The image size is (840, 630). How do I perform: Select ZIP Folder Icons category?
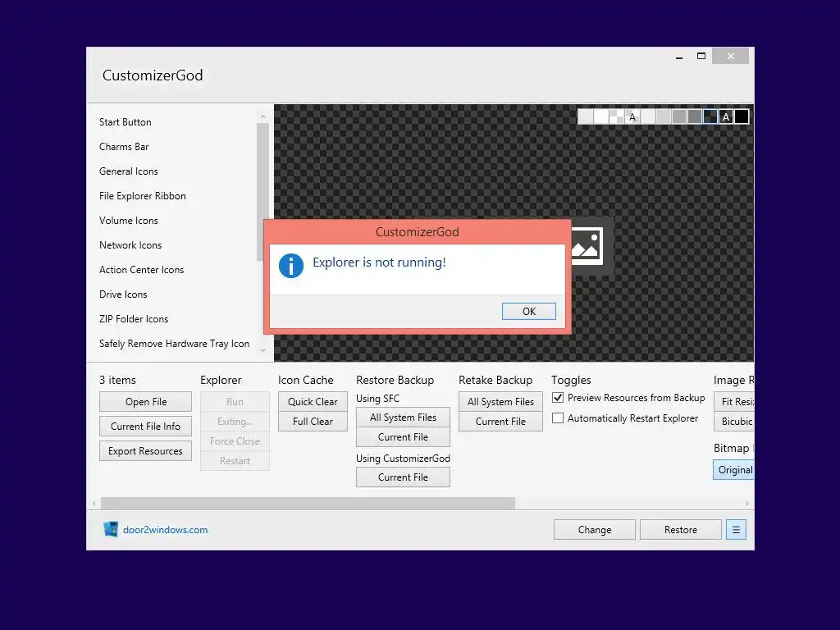(x=134, y=319)
